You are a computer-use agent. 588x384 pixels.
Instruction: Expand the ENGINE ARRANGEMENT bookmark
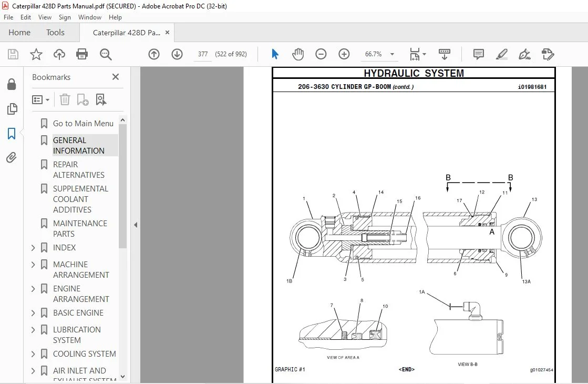33,289
